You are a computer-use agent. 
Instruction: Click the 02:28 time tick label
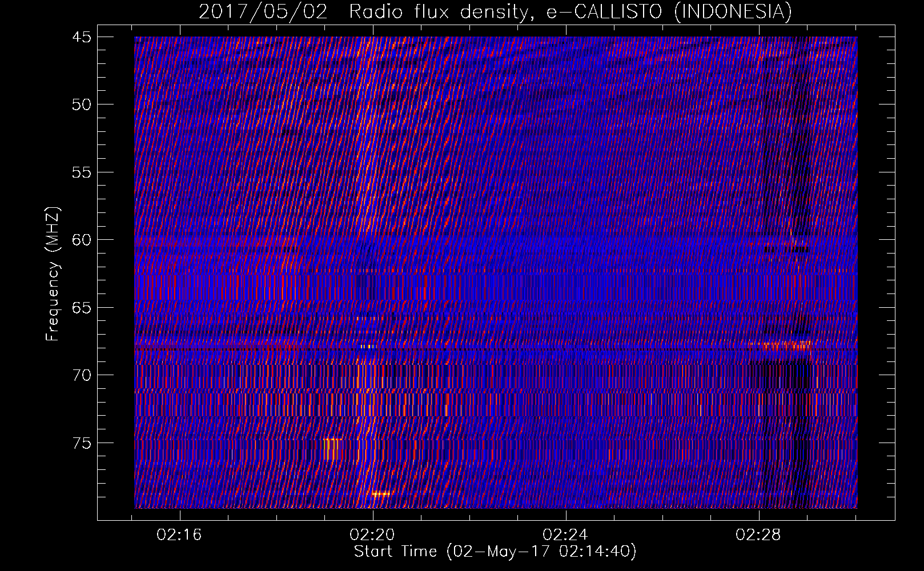pos(758,535)
